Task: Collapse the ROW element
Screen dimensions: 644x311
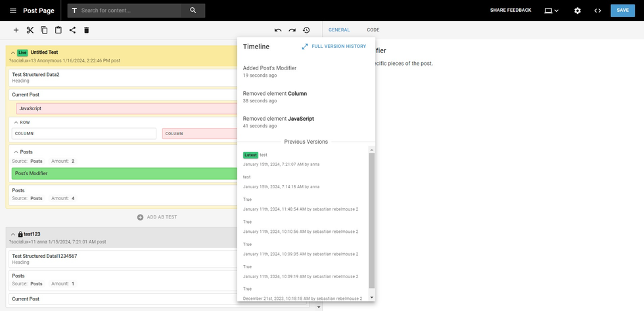Action: (16, 123)
